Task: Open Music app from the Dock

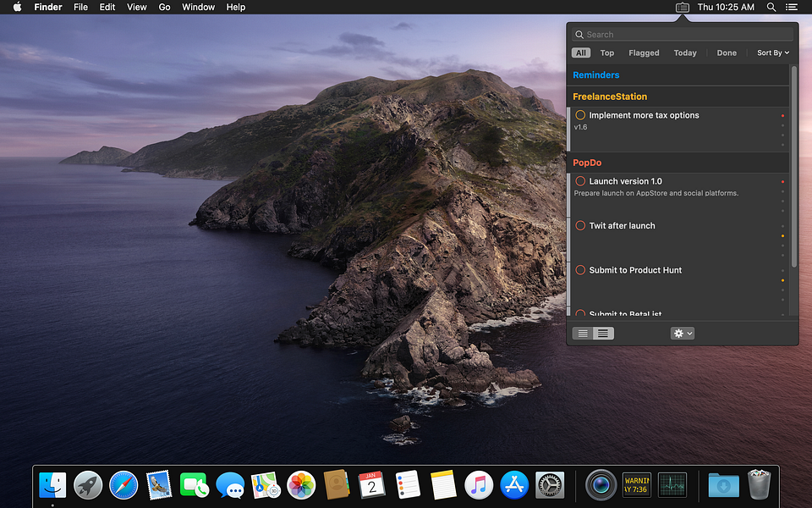Action: pos(479,485)
